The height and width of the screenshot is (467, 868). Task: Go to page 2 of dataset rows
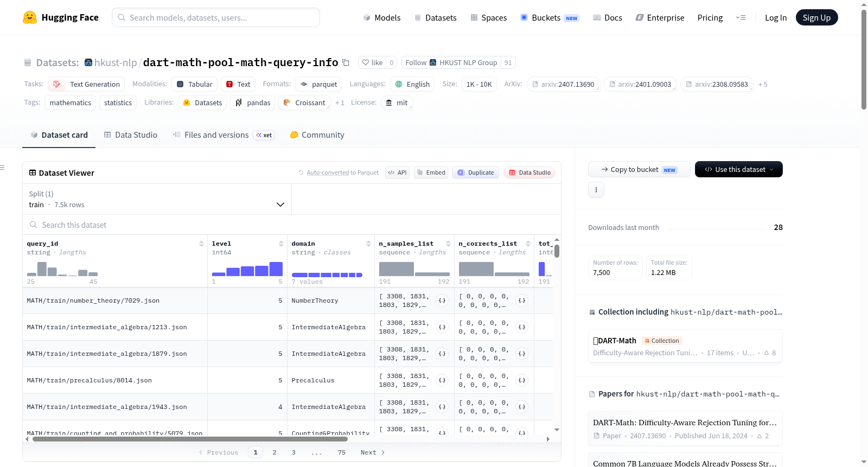(x=275, y=452)
